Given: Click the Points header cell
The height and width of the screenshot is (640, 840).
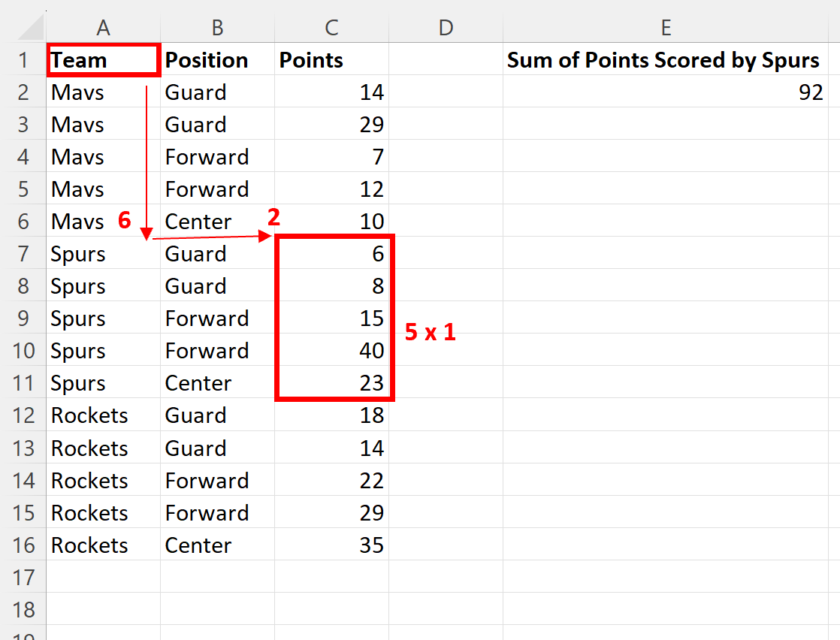Looking at the screenshot, I should coord(331,60).
